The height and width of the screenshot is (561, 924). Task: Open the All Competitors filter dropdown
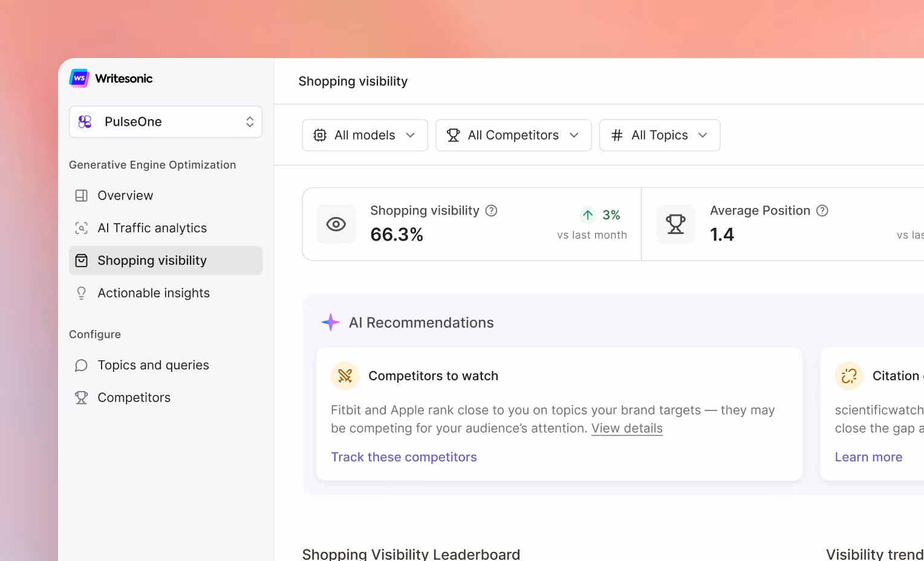pos(513,135)
